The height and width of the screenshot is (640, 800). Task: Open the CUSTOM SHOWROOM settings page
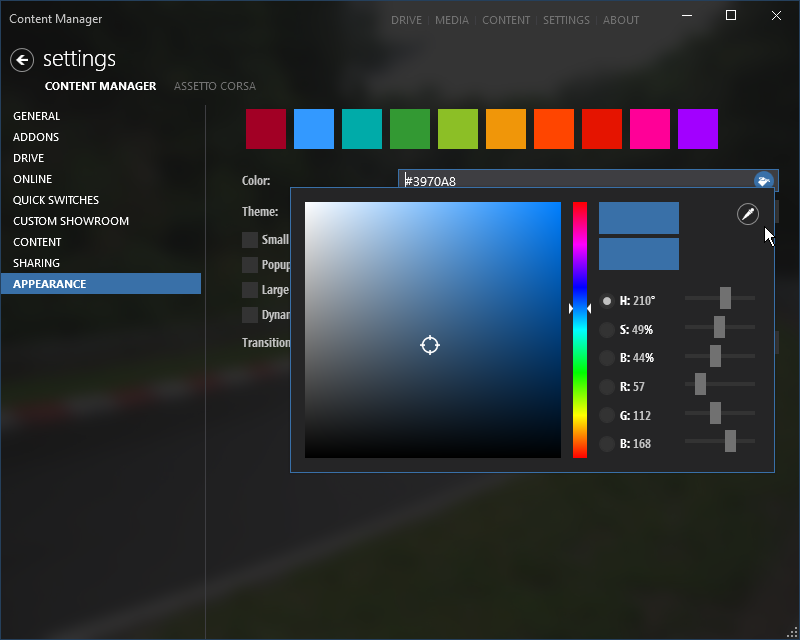[70, 220]
